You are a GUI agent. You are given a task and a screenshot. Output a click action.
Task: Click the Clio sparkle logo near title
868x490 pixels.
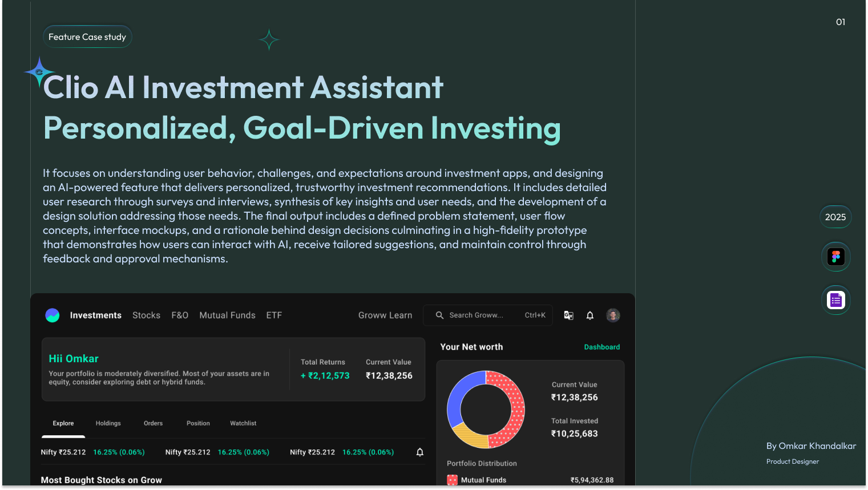pyautogui.click(x=39, y=72)
